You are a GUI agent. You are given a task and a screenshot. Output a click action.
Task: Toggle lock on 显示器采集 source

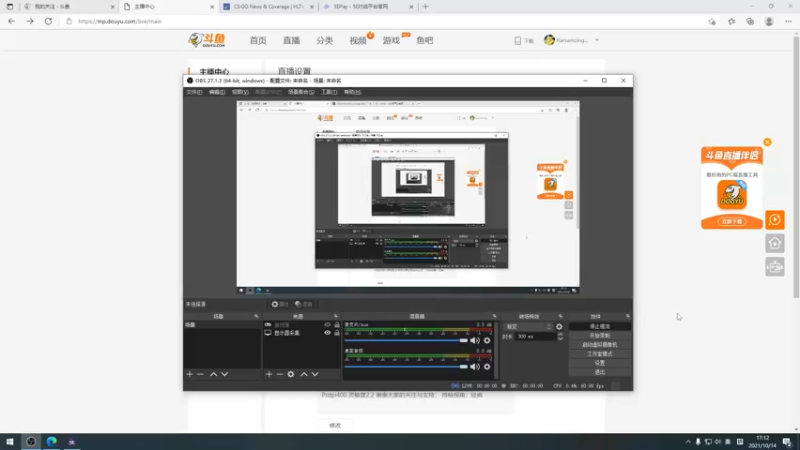pyautogui.click(x=337, y=333)
